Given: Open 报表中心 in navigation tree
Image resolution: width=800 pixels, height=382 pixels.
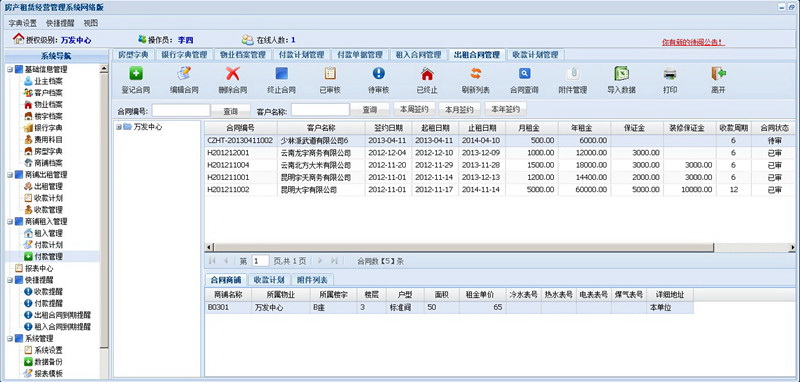Looking at the screenshot, I should 39,268.
